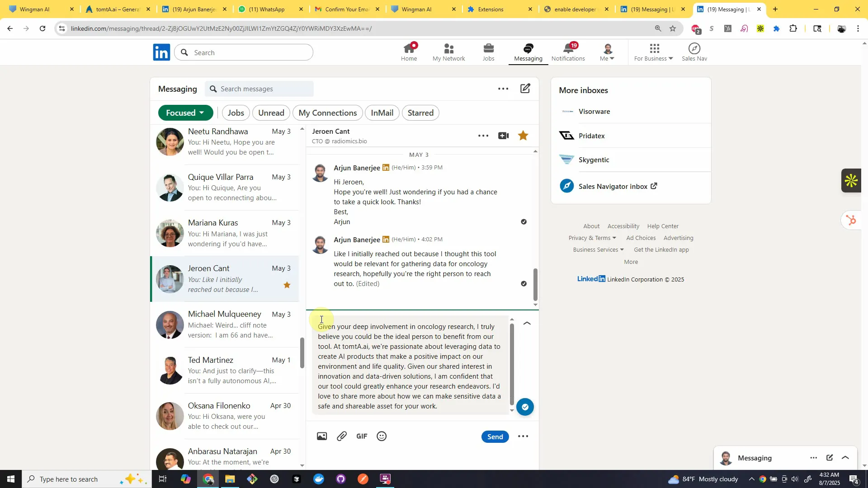Expand the bottom Messaging overlay chevron
The image size is (868, 488).
coord(845,458)
